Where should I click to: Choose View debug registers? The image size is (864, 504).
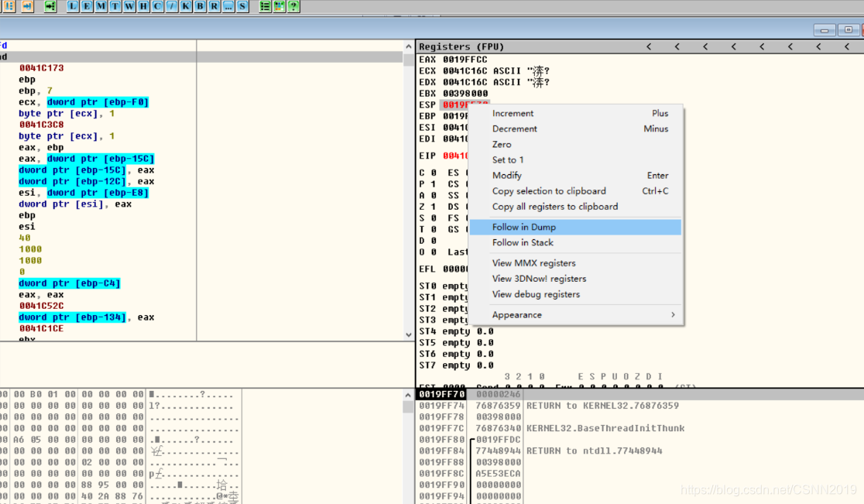coord(574,294)
